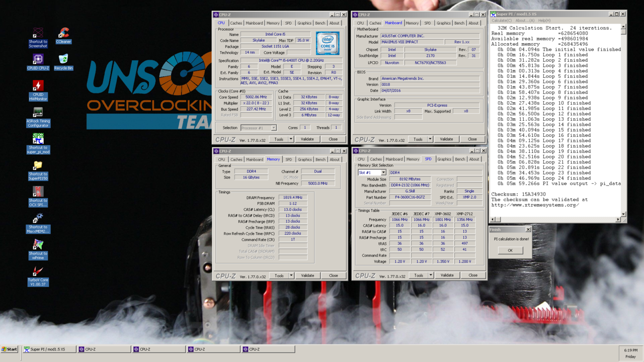Launch CCleaner from the desktop

click(x=63, y=34)
